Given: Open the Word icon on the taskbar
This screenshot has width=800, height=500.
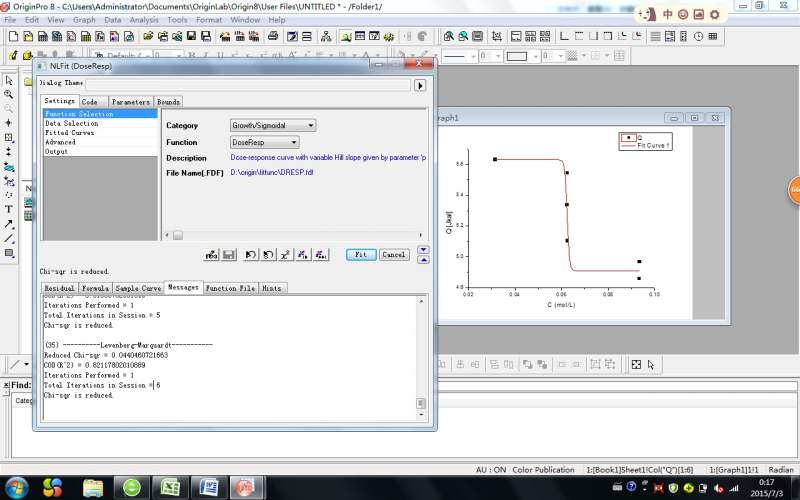Looking at the screenshot, I should pyautogui.click(x=208, y=488).
